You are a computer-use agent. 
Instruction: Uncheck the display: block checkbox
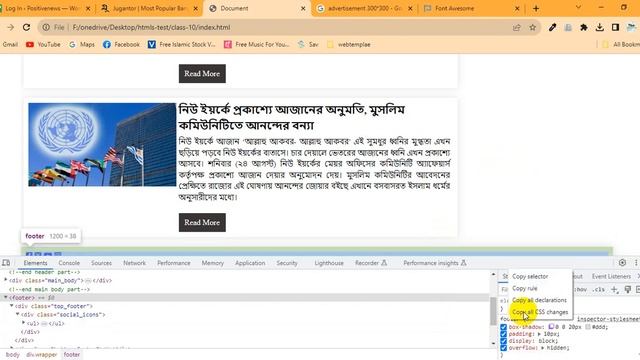pos(503,341)
